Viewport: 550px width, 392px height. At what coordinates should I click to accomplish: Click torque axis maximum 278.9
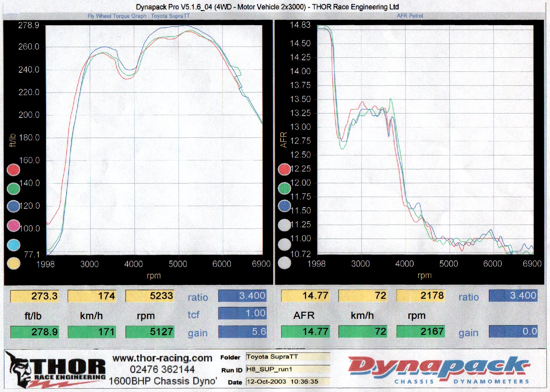click(x=29, y=25)
